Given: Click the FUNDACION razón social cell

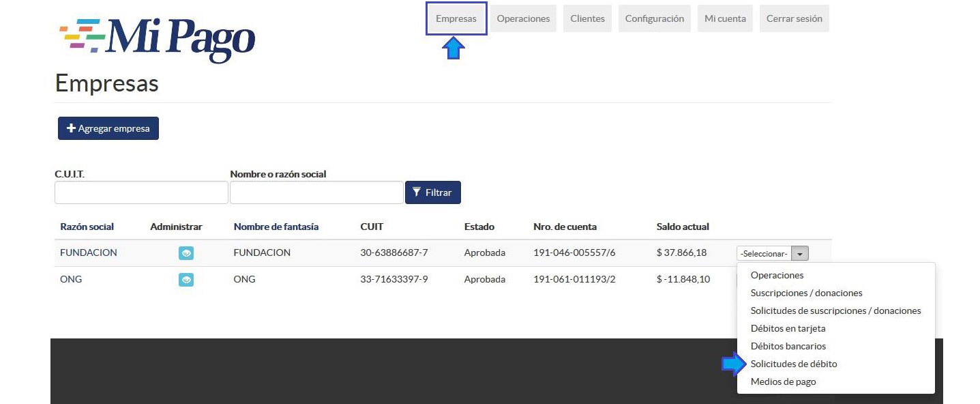Looking at the screenshot, I should click(x=89, y=252).
